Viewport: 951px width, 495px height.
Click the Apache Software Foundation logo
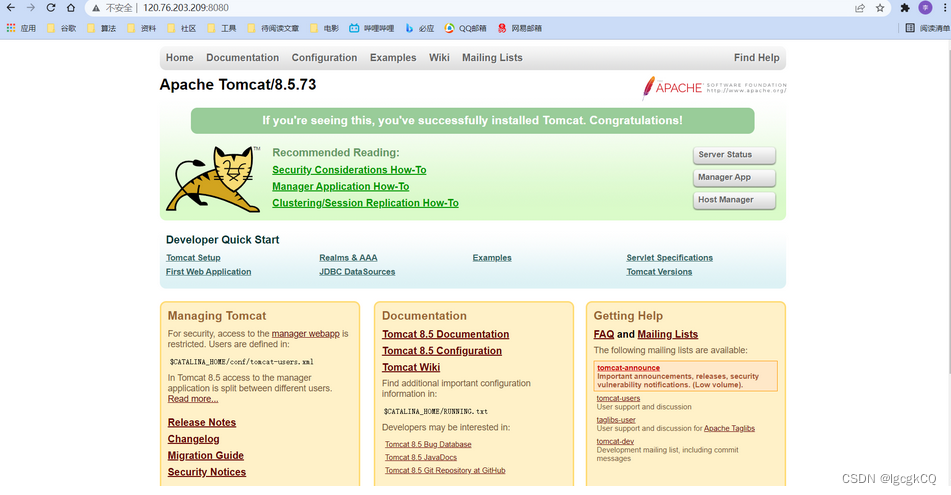point(714,88)
